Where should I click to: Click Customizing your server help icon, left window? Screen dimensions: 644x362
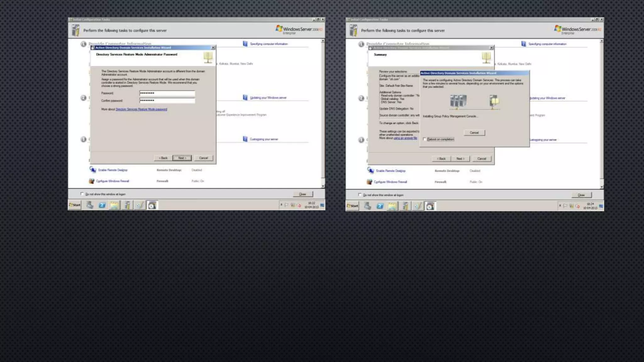tap(245, 139)
